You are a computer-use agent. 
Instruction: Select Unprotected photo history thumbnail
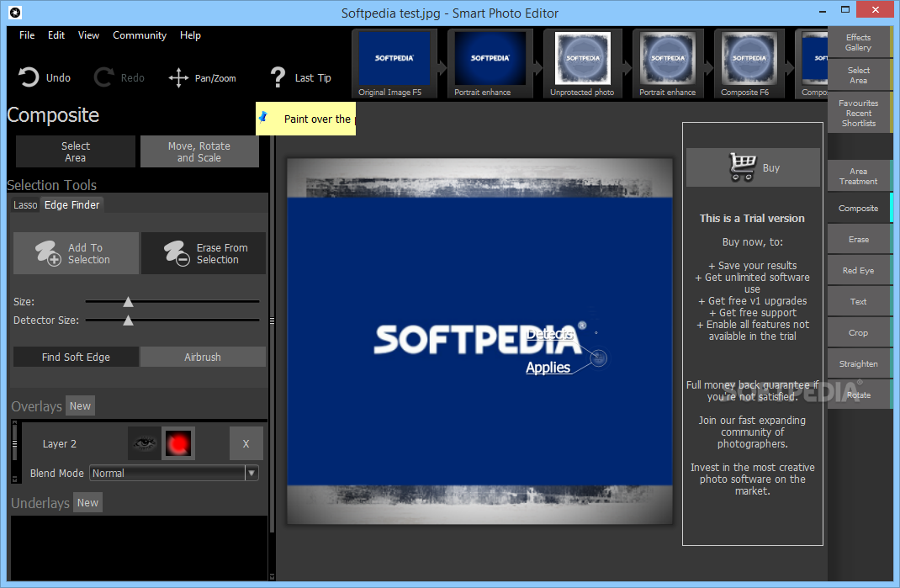[583, 63]
